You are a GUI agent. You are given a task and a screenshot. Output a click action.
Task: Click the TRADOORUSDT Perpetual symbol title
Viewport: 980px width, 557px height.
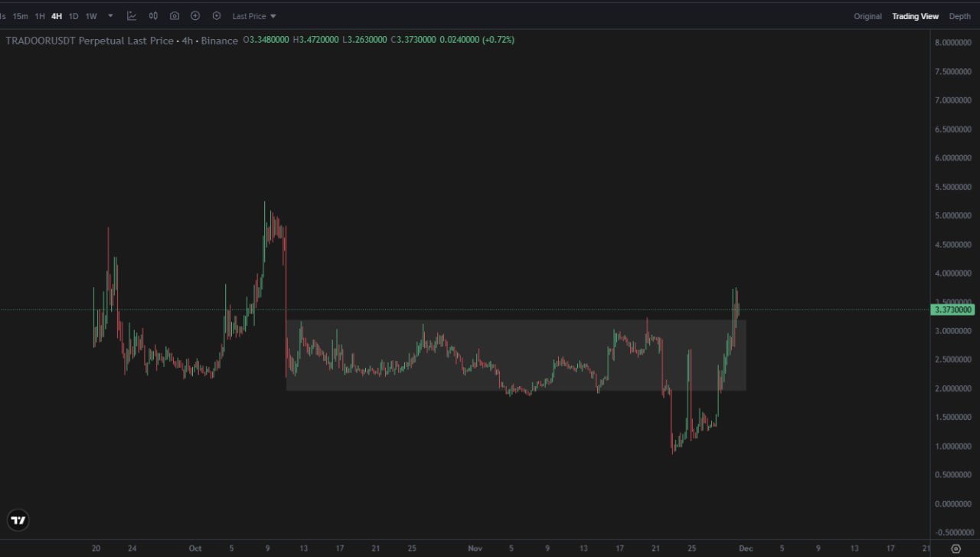[x=89, y=41]
